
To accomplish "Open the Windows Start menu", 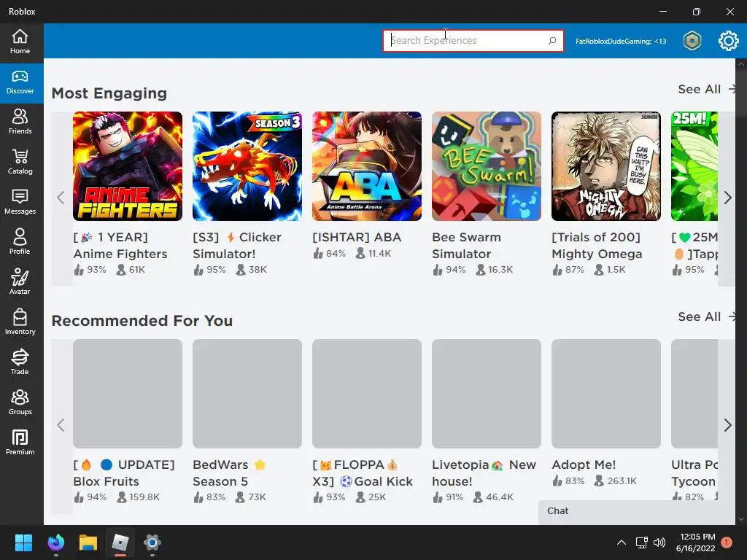I will point(23,542).
